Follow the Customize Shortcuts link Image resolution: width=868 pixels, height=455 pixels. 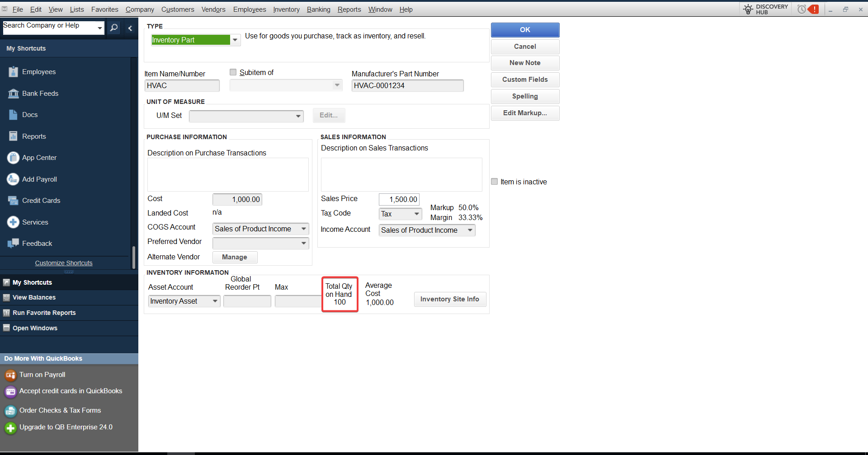[x=64, y=263]
